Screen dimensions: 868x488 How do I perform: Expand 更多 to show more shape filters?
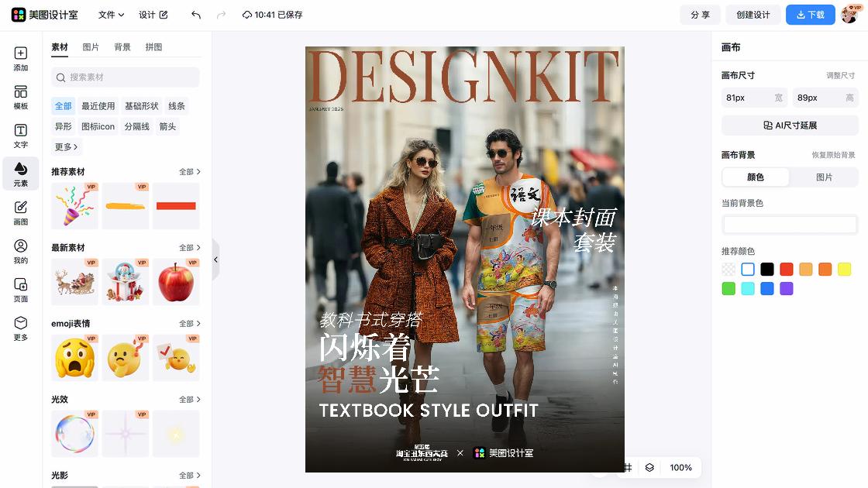point(66,146)
